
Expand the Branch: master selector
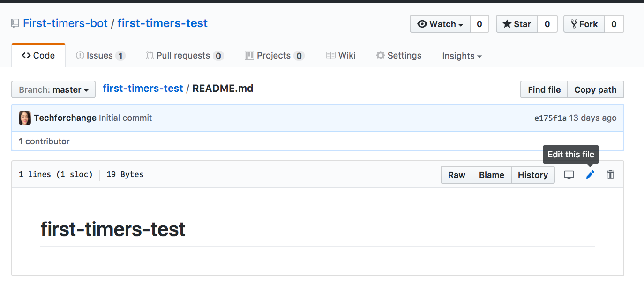pos(53,89)
